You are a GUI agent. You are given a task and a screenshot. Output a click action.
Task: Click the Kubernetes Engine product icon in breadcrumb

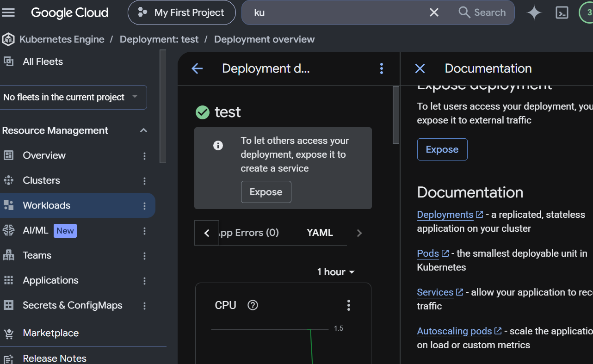click(8, 40)
